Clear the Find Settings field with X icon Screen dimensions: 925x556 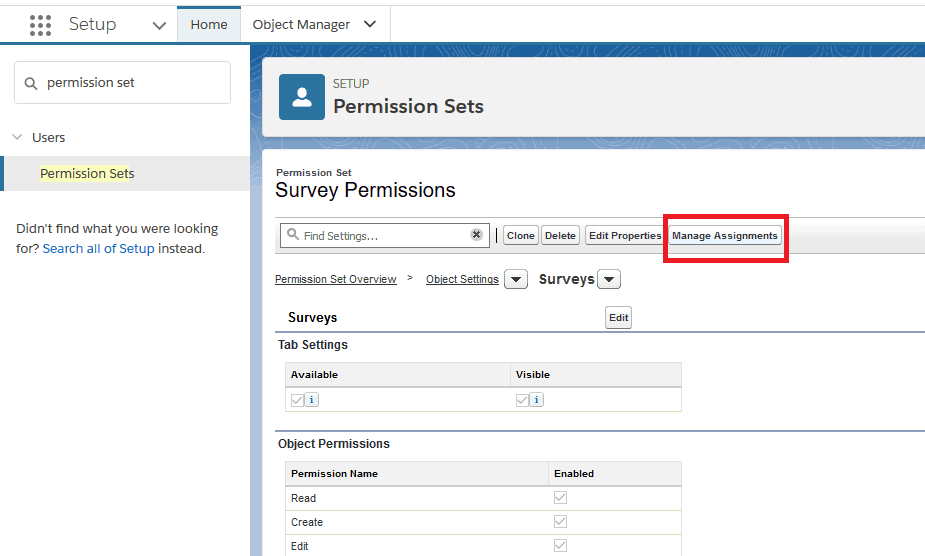tap(476, 235)
